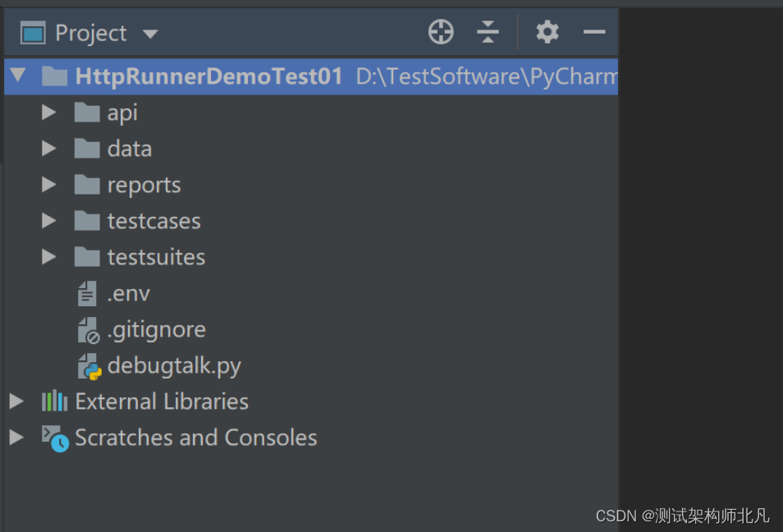The image size is (783, 532).
Task: Click the Collapse All icon
Action: click(488, 33)
